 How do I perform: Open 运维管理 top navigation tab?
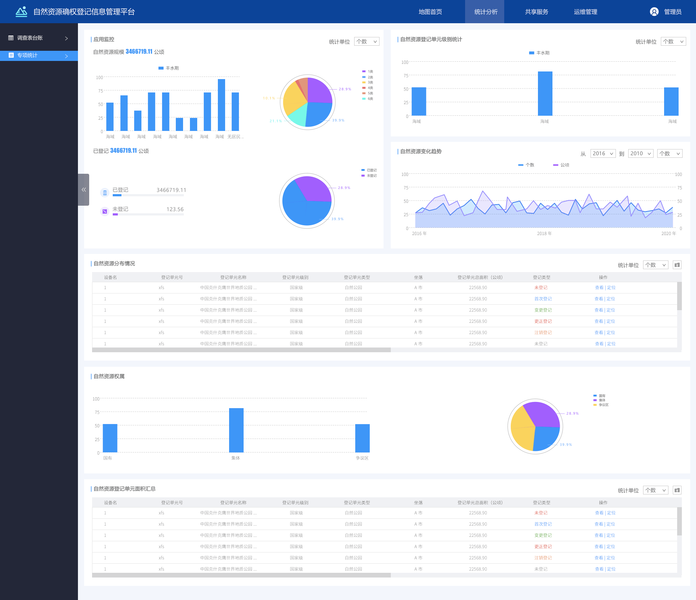pyautogui.click(x=585, y=12)
